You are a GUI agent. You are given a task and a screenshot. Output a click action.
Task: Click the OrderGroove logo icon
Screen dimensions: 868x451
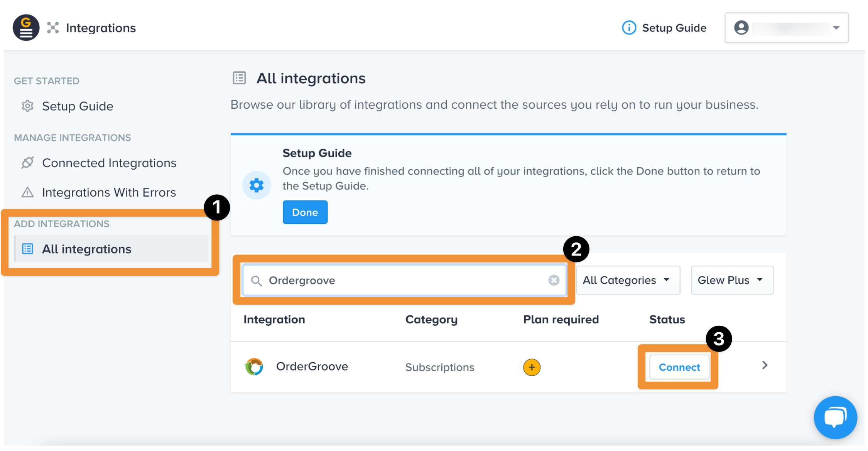[254, 367]
